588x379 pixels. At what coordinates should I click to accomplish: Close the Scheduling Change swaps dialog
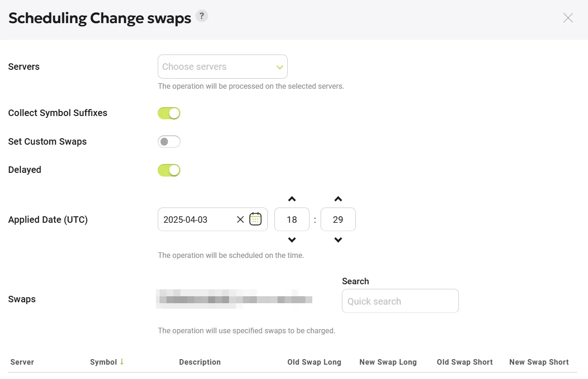coord(568,18)
